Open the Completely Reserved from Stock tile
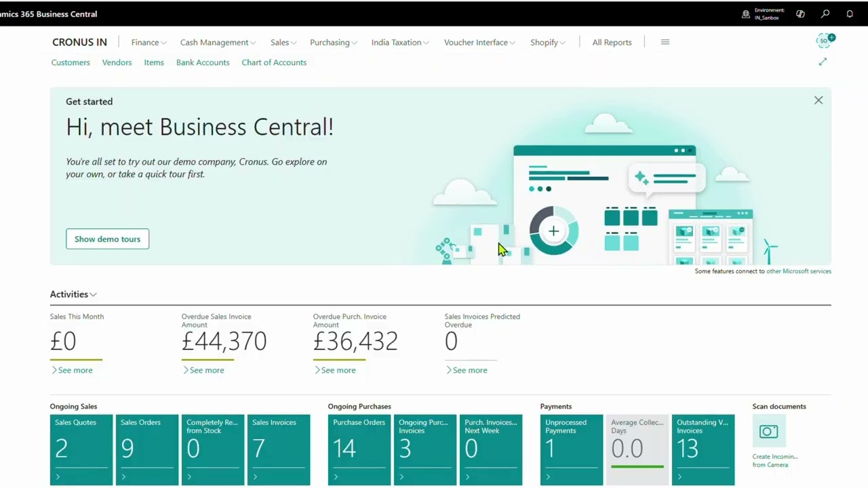 tap(213, 450)
